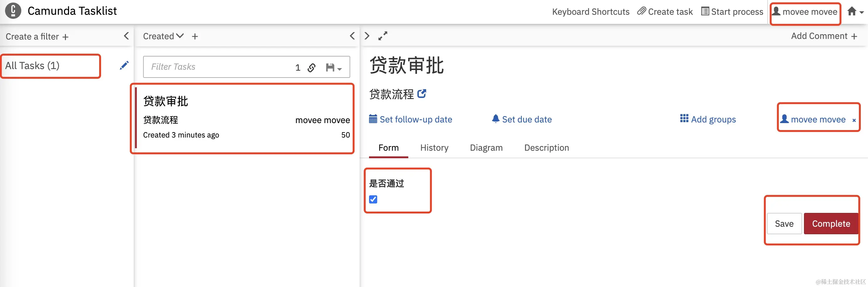Click Add groups link
Image resolution: width=868 pixels, height=287 pixels.
(x=708, y=119)
